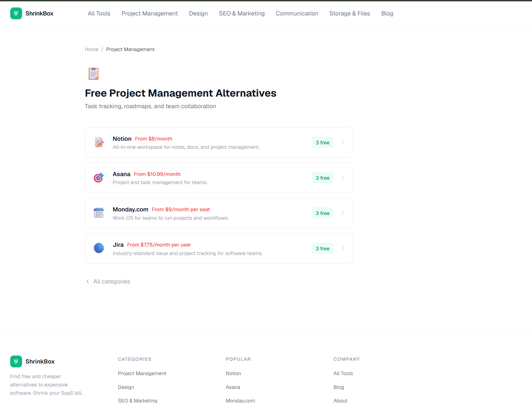Image resolution: width=532 pixels, height=403 pixels.
Task: Open the Design nav item
Action: [x=198, y=14]
